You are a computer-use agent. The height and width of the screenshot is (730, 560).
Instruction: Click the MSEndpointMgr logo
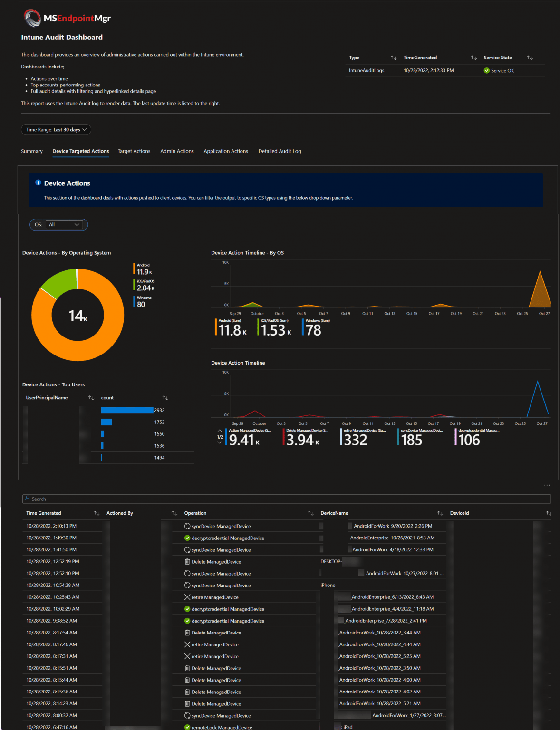[33, 18]
